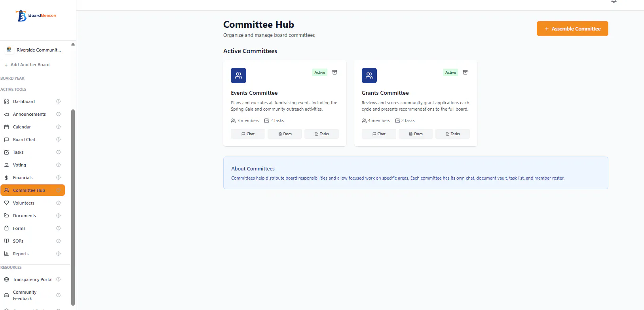Archive the Events Committee
The height and width of the screenshot is (310, 644).
point(334,73)
